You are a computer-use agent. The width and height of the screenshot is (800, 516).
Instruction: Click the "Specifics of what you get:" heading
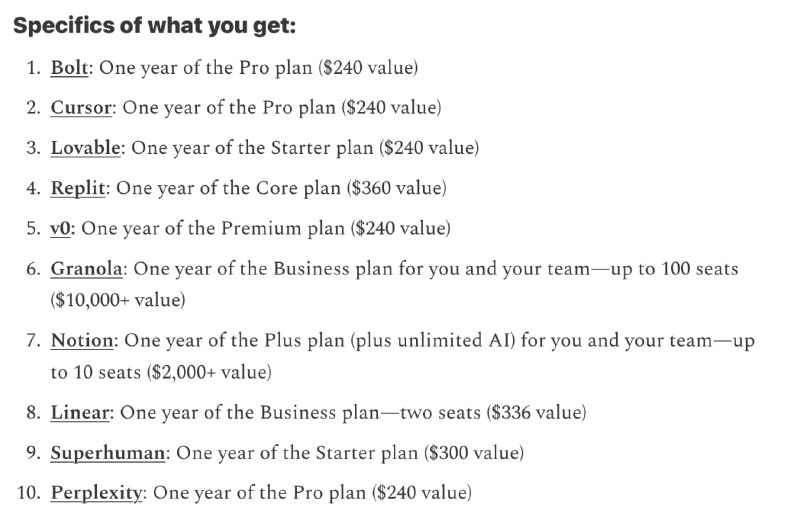click(x=154, y=26)
